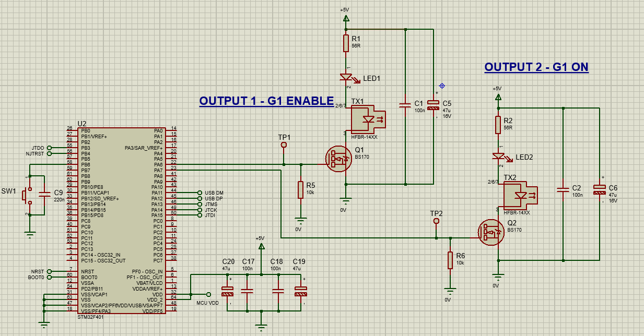Click the ground symbol under Q1 source
Screen dimensions: 644x336
pos(345,201)
